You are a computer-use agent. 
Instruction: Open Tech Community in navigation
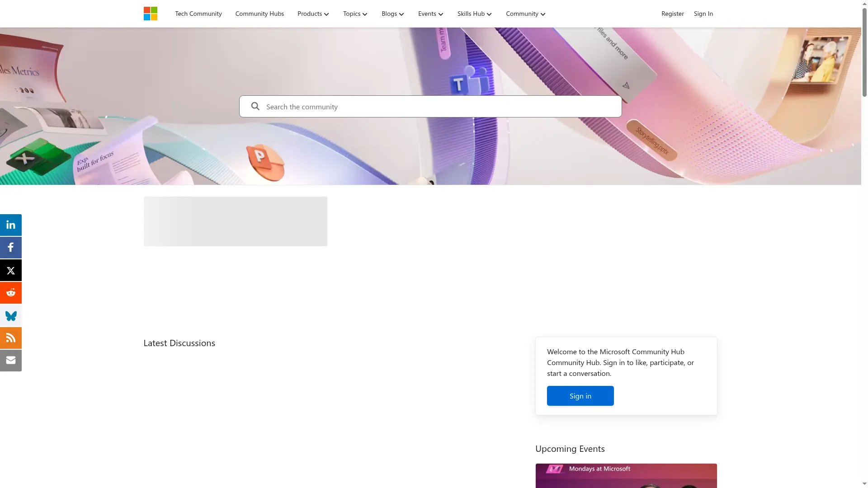click(198, 14)
